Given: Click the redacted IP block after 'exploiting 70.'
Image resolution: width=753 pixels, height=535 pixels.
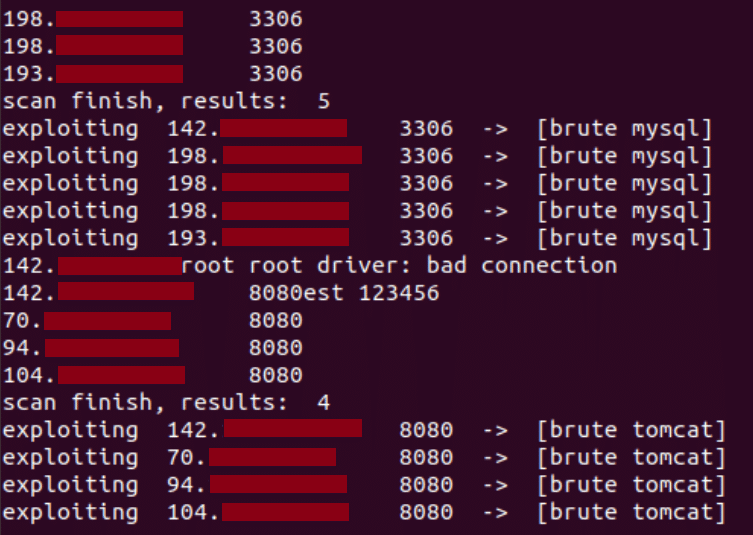Looking at the screenshot, I should (x=272, y=457).
